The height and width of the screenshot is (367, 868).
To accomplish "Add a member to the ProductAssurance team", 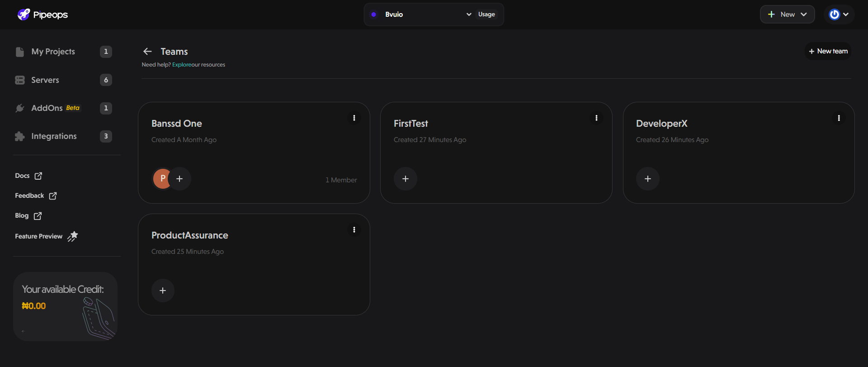I will coord(163,291).
